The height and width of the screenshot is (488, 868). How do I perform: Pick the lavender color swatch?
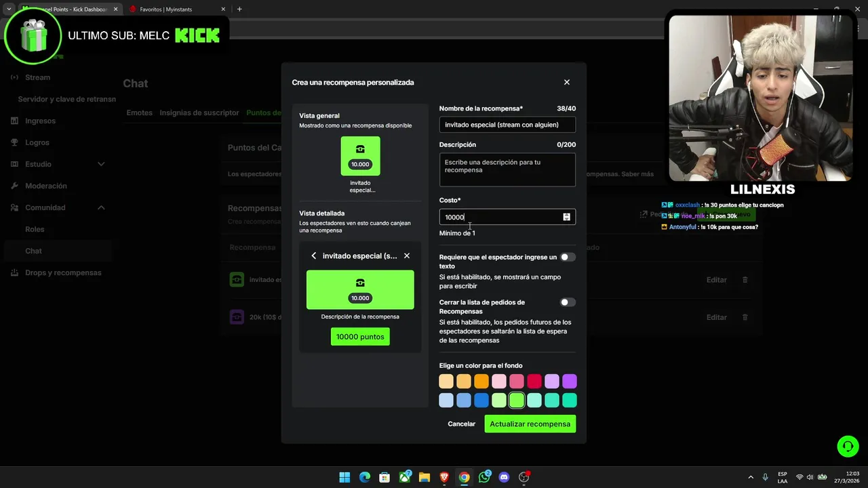[552, 382]
